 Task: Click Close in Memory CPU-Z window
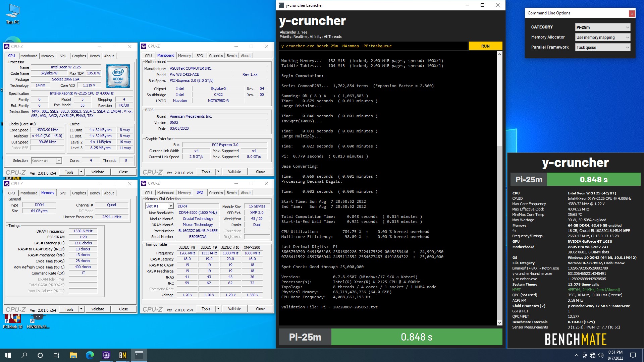pyautogui.click(x=123, y=309)
